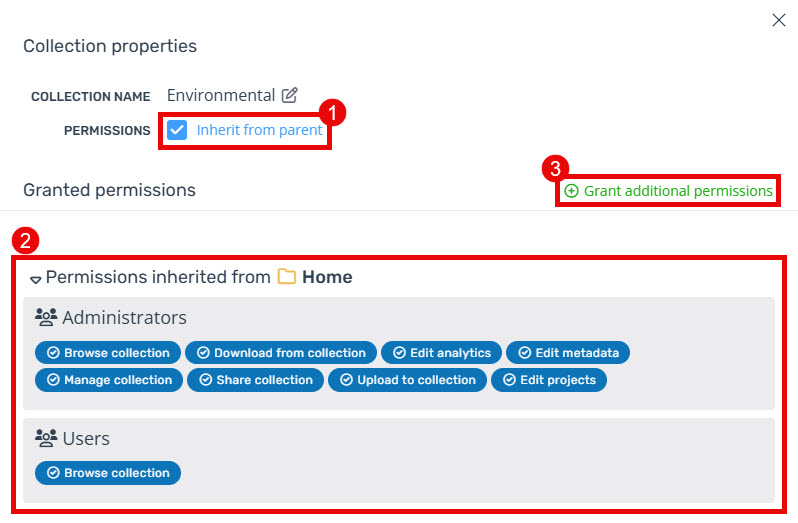
Task: Select the Manage collection permission badge
Action: (x=109, y=380)
